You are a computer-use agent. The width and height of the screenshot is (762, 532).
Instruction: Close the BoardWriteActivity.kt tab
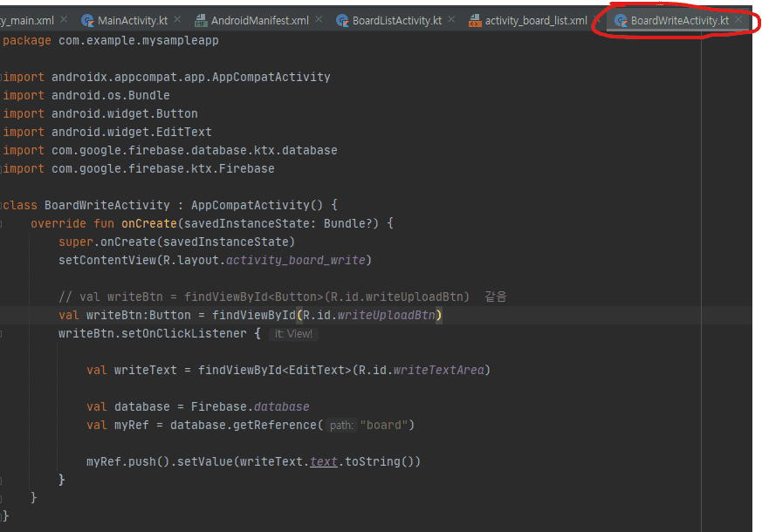click(738, 19)
